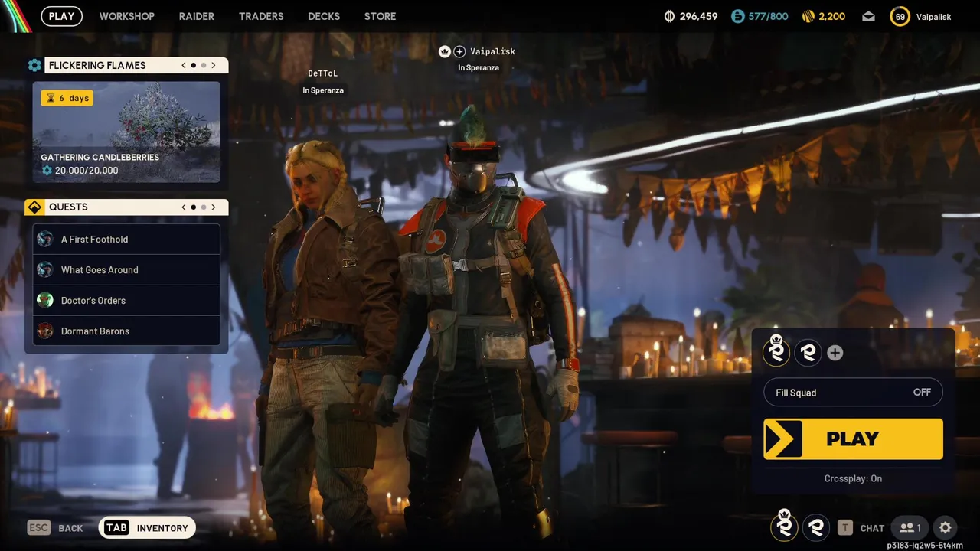
Task: Open the DECKS tab
Action: click(324, 16)
